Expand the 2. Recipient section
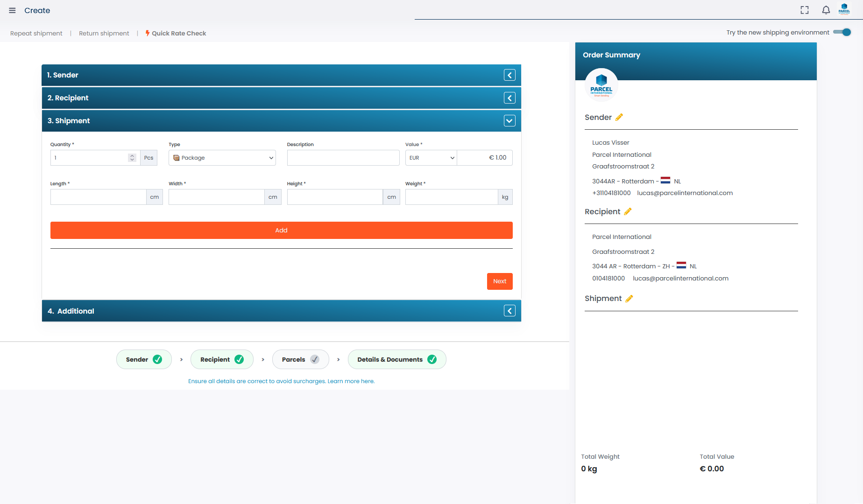The height and width of the screenshot is (504, 863). (x=509, y=98)
